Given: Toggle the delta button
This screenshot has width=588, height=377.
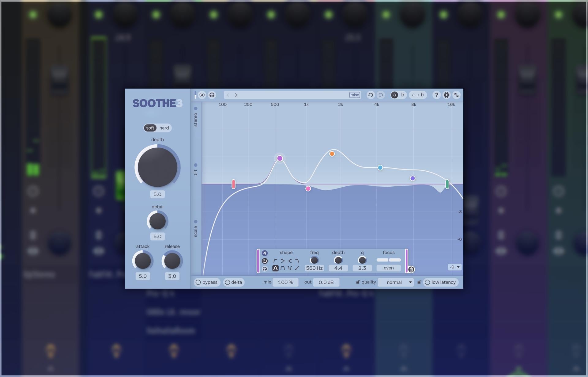Looking at the screenshot, I should coord(234,282).
